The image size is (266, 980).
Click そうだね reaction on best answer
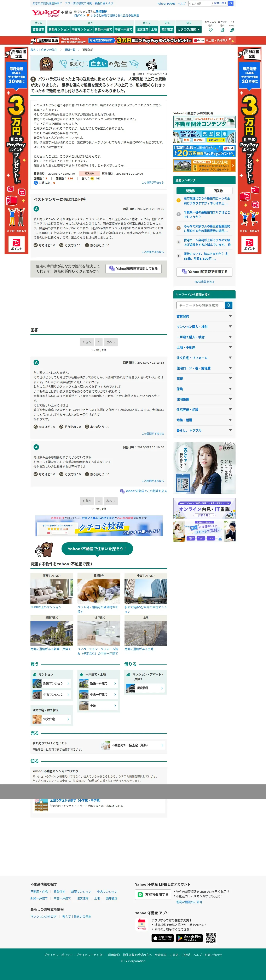[x=70, y=245]
